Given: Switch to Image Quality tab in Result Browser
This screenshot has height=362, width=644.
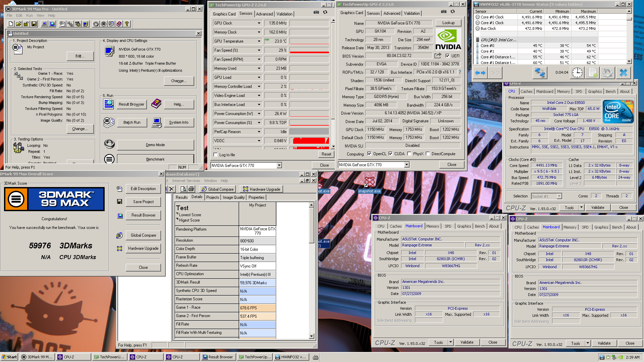Looking at the screenshot, I should tap(234, 197).
